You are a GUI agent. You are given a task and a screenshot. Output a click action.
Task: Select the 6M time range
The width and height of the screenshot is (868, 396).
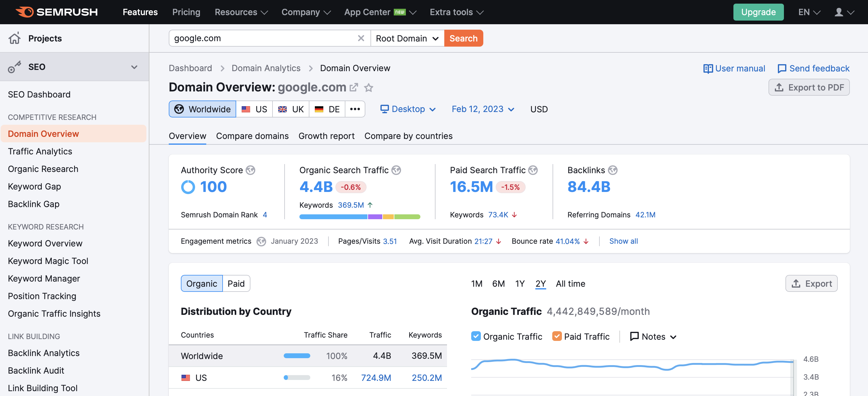(x=498, y=284)
